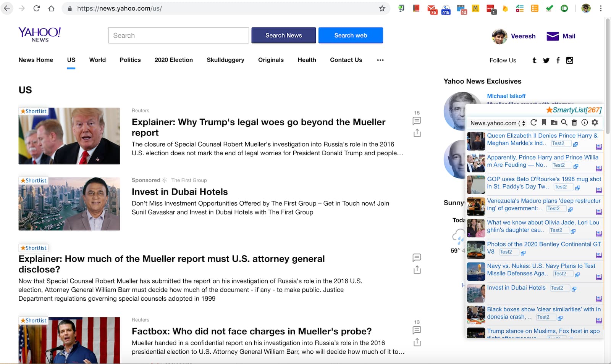Viewport: 611px width, 364px height.
Task: Expand the more navigation options ellipsis
Action: click(380, 60)
